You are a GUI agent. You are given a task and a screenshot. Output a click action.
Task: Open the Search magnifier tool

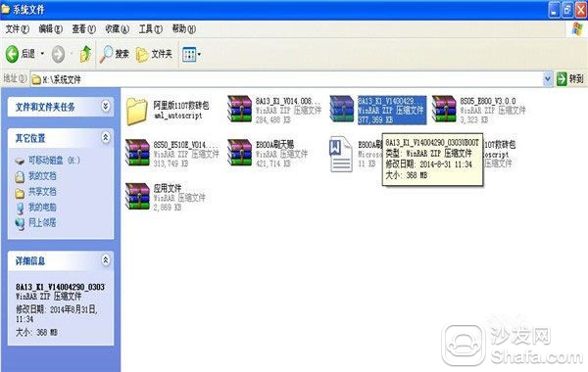(106, 55)
